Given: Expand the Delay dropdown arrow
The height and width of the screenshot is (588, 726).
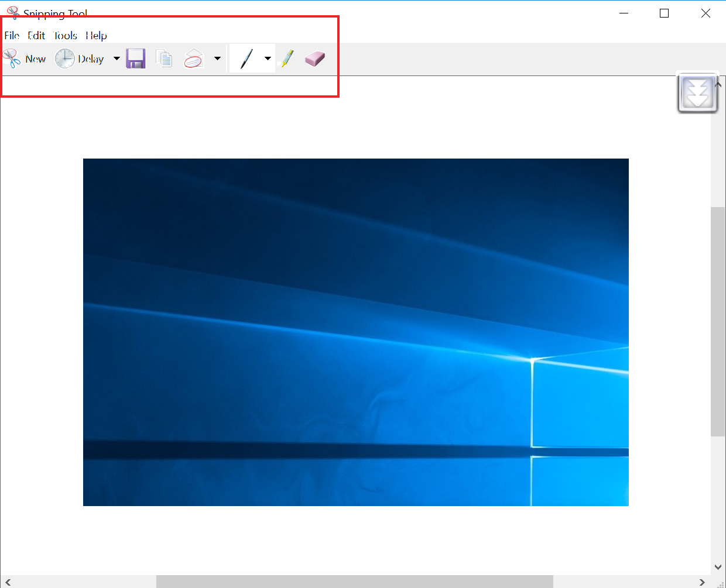Looking at the screenshot, I should coord(117,59).
